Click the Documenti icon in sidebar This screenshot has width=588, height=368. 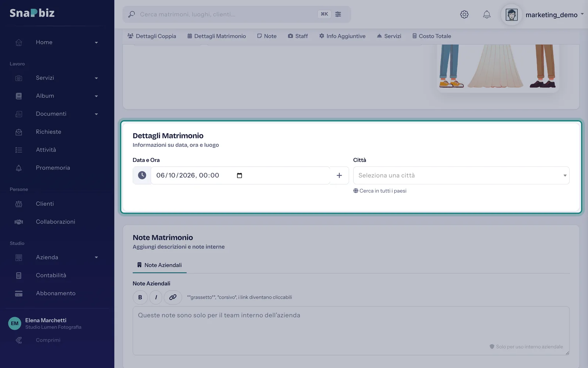coord(19,114)
